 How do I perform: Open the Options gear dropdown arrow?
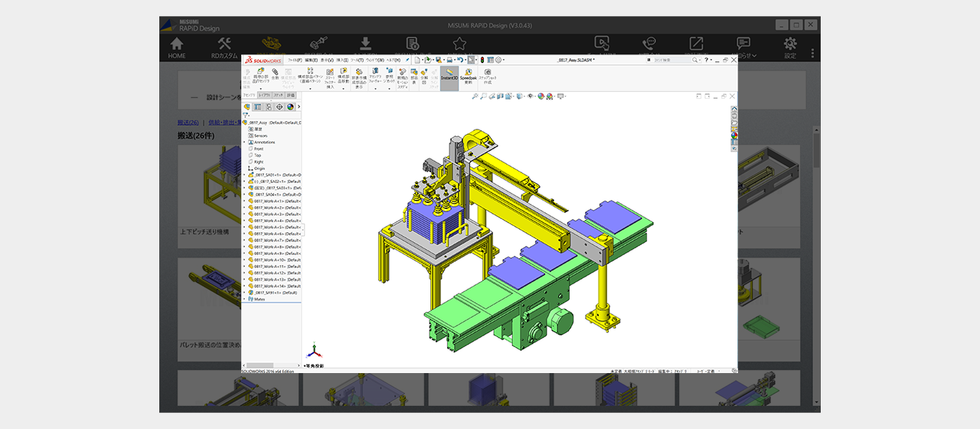504,60
